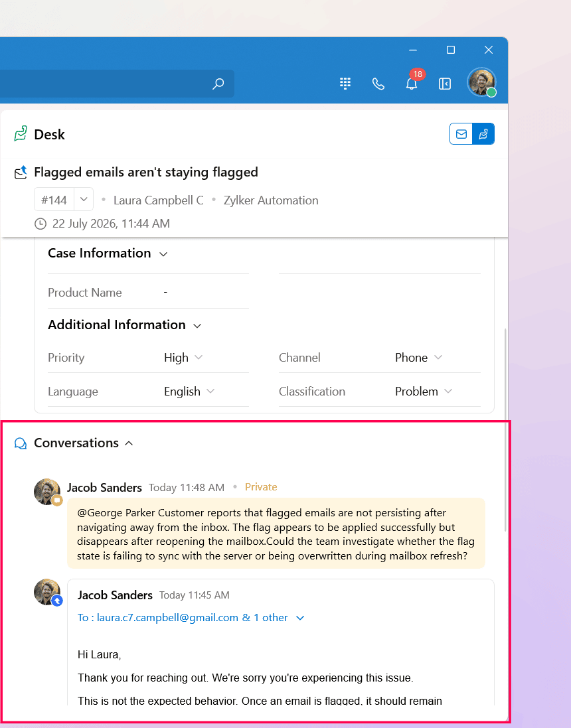Click the 'Today 11:48 AM' timestamp

(x=187, y=488)
